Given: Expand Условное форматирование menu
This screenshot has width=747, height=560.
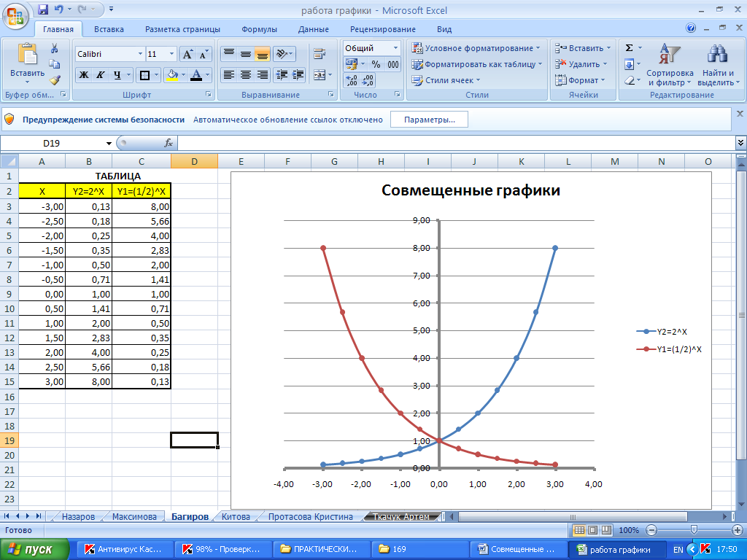Looking at the screenshot, I should click(x=476, y=48).
